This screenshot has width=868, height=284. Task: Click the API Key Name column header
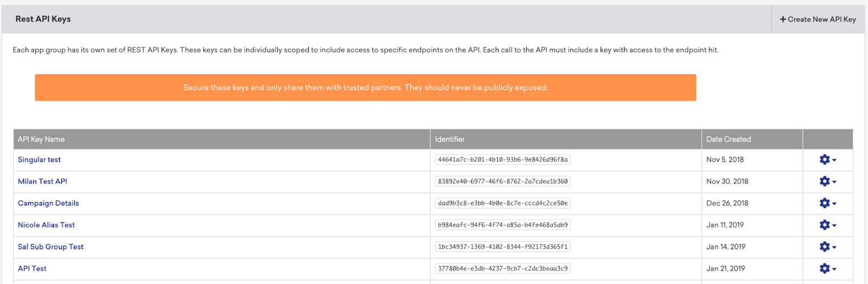41,139
